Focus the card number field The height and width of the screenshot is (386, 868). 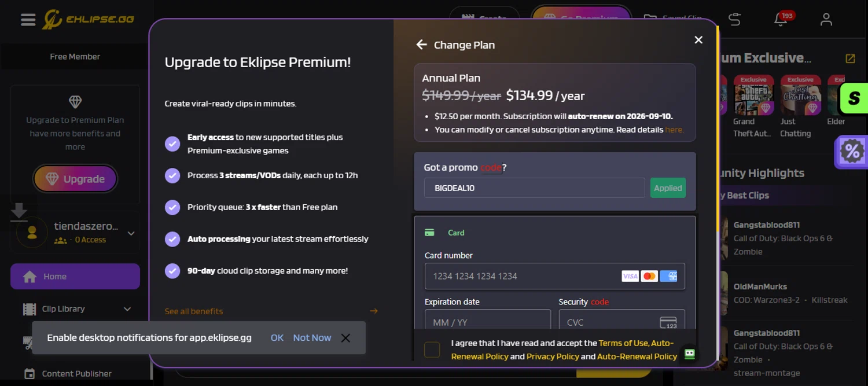coord(555,276)
